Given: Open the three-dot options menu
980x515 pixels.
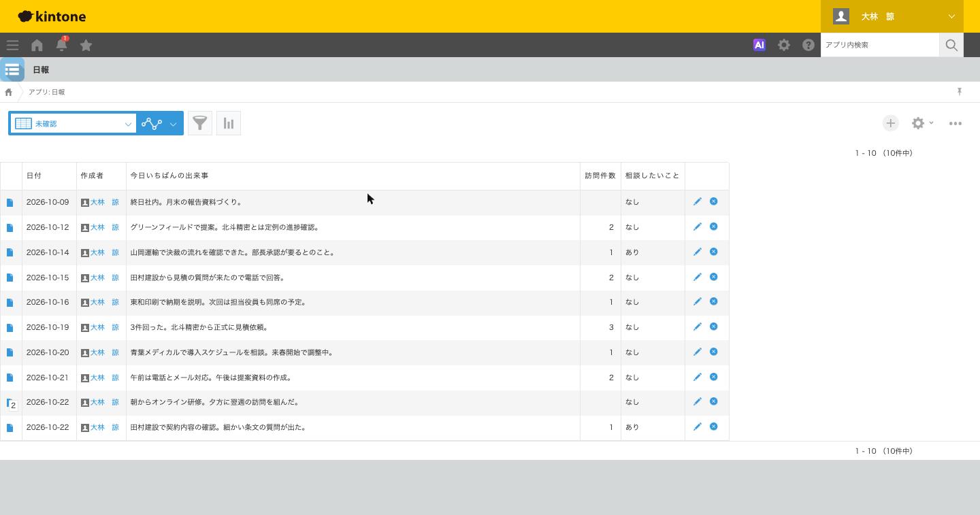Looking at the screenshot, I should (955, 123).
